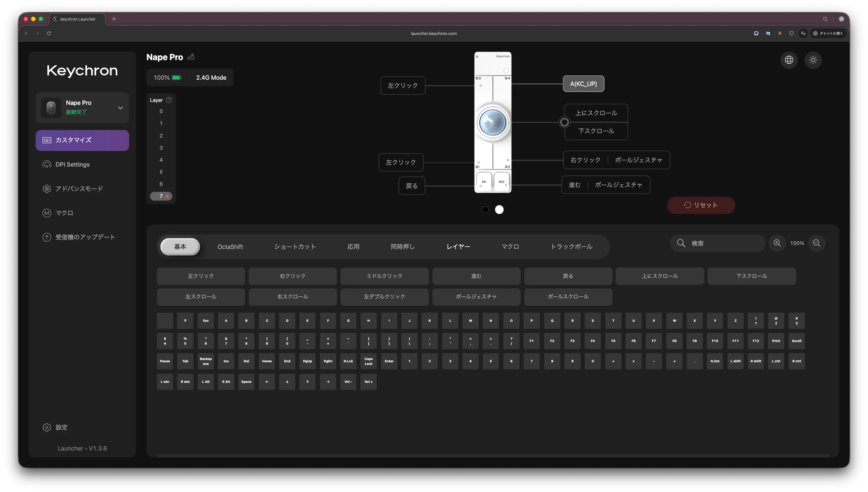Zoom out the key panel
The height and width of the screenshot is (492, 868).
pyautogui.click(x=817, y=243)
